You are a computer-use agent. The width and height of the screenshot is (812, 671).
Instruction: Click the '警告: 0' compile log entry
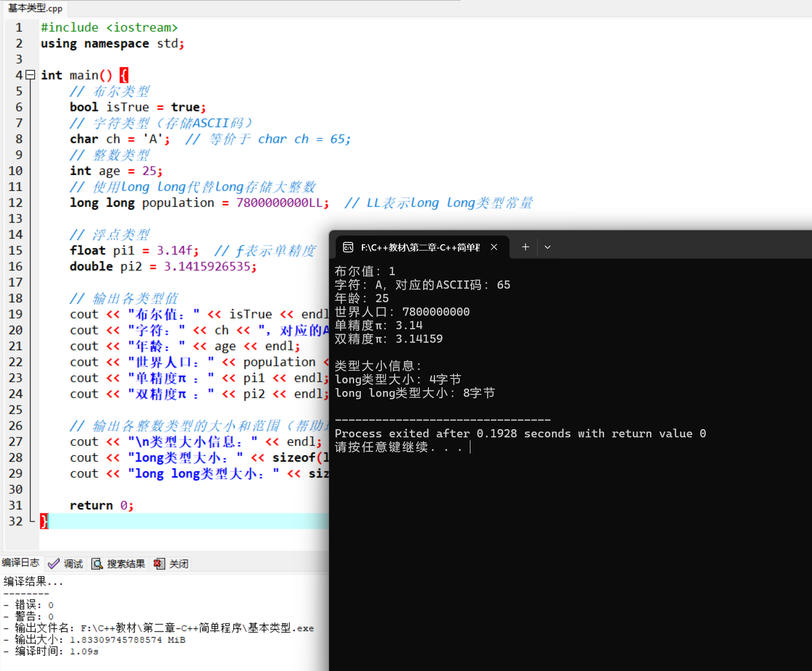[28, 616]
